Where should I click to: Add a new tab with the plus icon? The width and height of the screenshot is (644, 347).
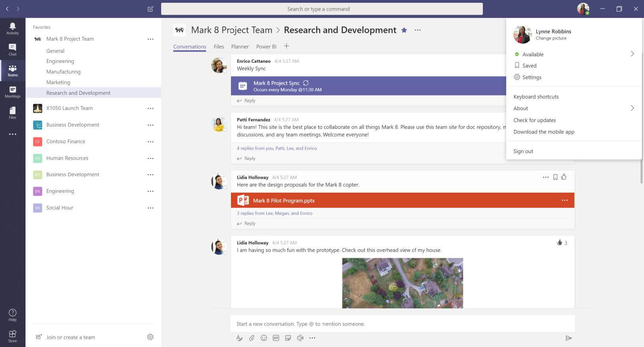[286, 46]
